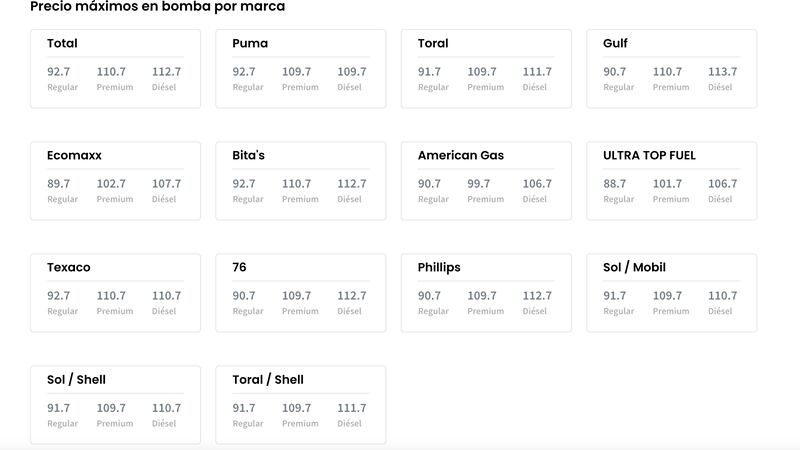Image resolution: width=800 pixels, height=450 pixels.
Task: Select the Total brand price card
Action: tap(115, 69)
